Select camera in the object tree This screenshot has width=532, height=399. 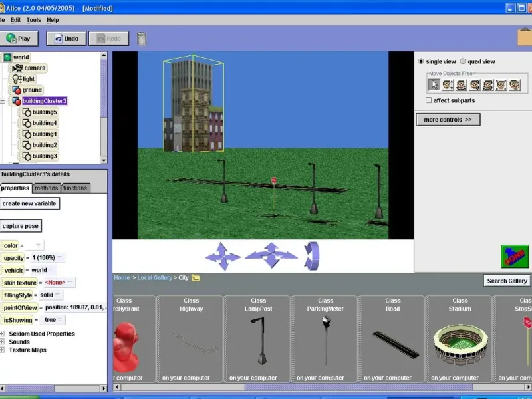click(x=29, y=68)
